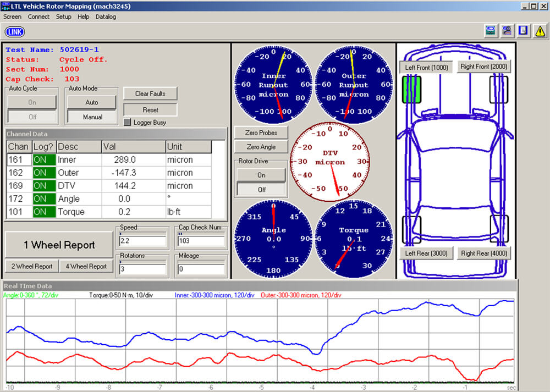Viewport: 550px width, 392px height.
Task: Click the Mileage input field showing 0
Action: pos(201,269)
